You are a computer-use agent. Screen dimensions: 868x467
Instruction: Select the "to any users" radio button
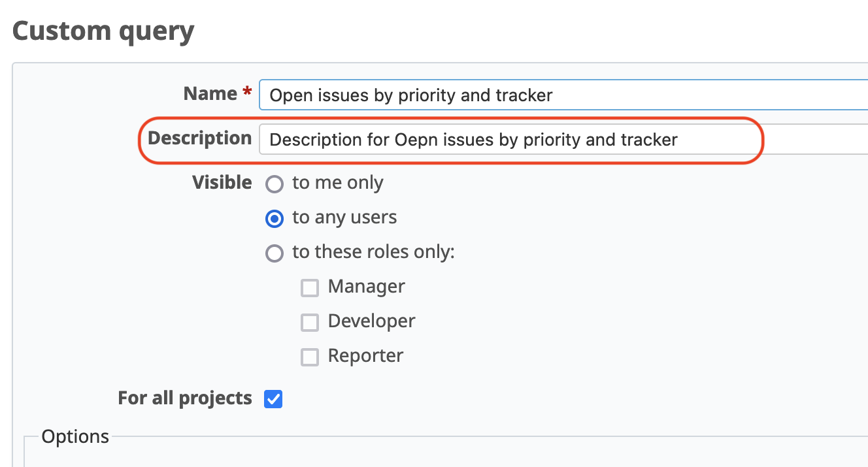click(275, 218)
